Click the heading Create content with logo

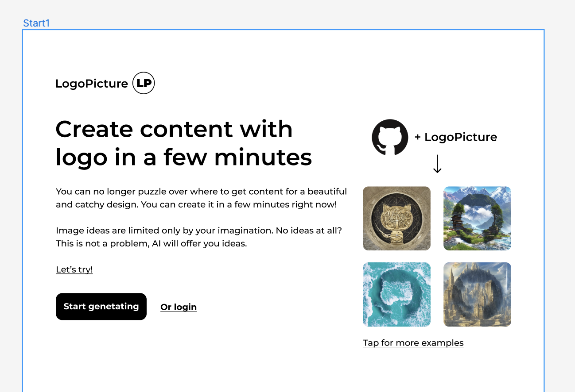click(x=184, y=143)
